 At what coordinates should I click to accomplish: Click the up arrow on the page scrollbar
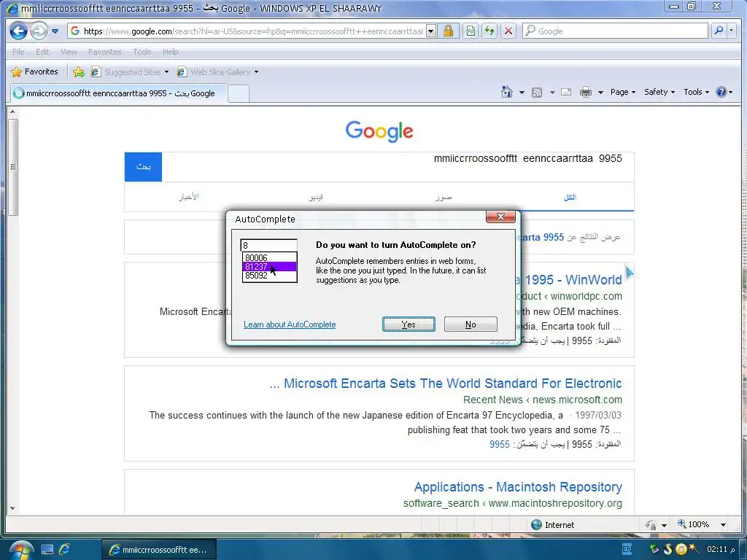(12, 112)
